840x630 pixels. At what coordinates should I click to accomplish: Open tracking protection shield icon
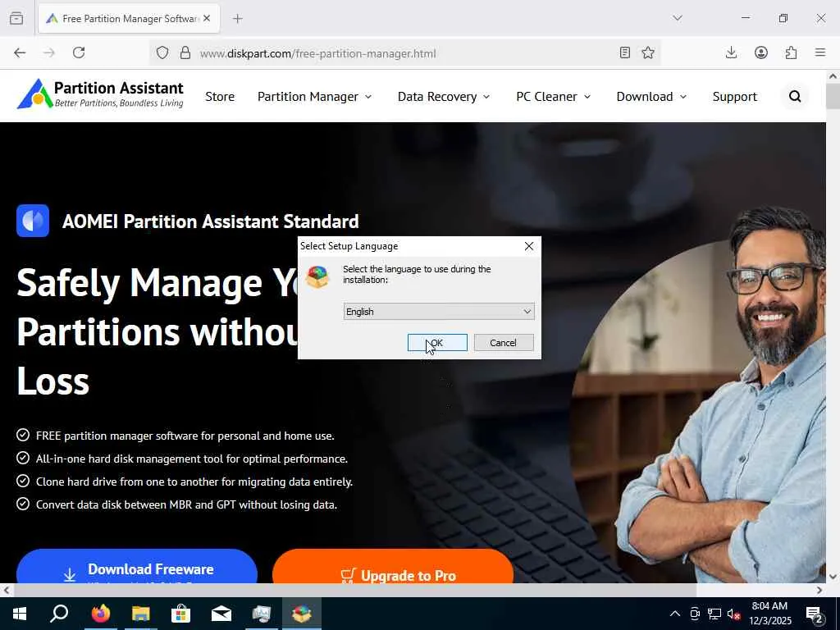(162, 52)
